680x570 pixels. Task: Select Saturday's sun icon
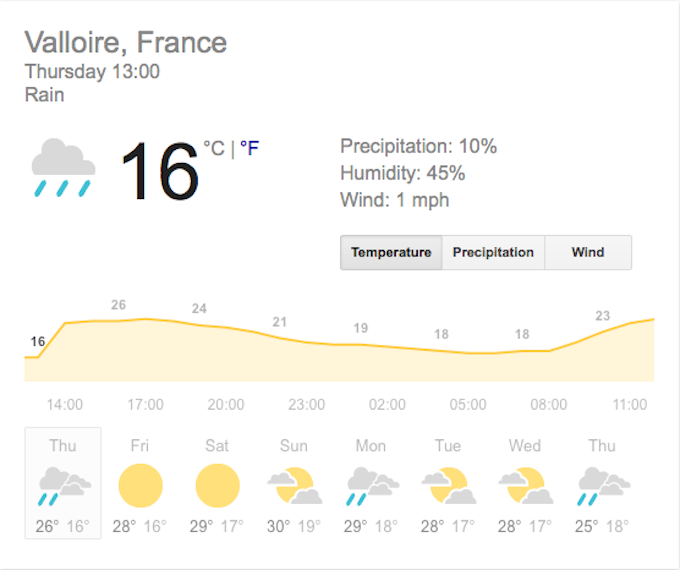[217, 486]
